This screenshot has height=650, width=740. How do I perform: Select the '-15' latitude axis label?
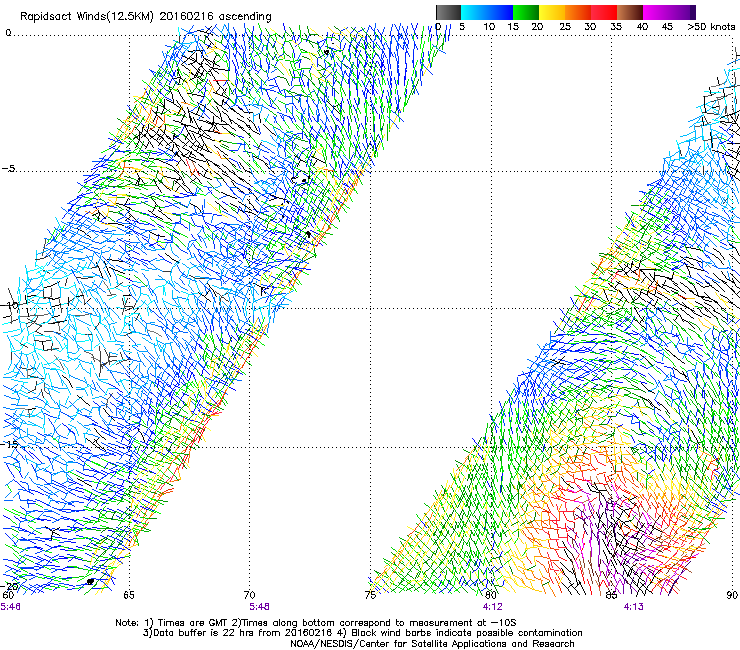pyautogui.click(x=10, y=444)
